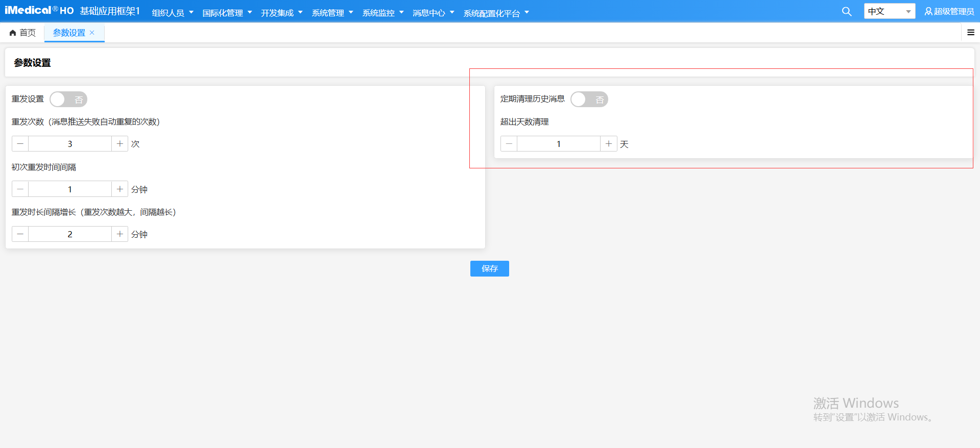Image resolution: width=980 pixels, height=448 pixels.
Task: Open the hamburger menu icon at right
Action: pyautogui.click(x=970, y=33)
